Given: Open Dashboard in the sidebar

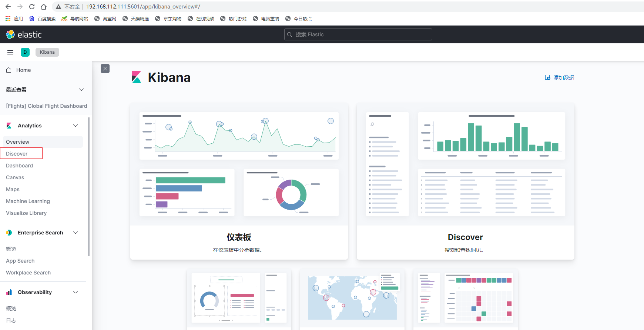Looking at the screenshot, I should tap(19, 166).
